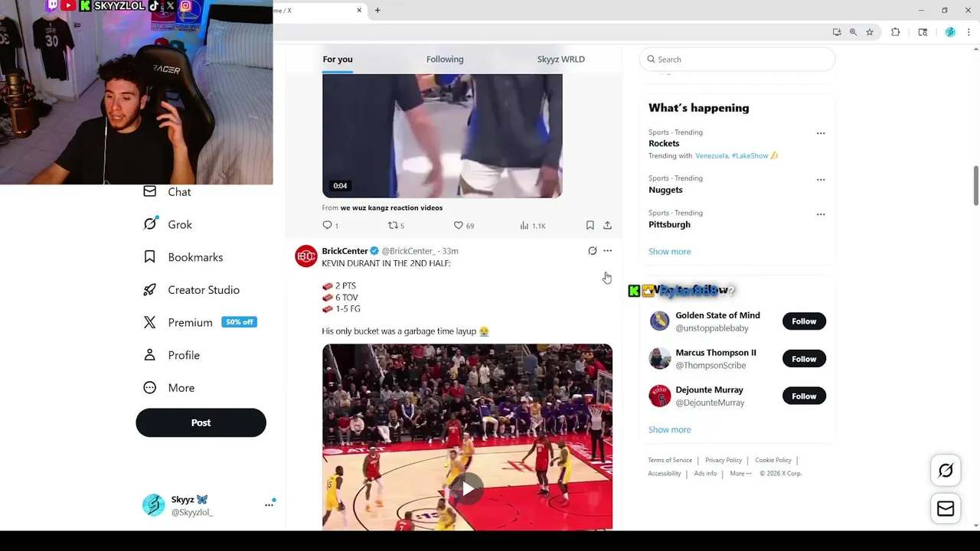Open options for Rockets trend
980x551 pixels.
click(x=821, y=133)
